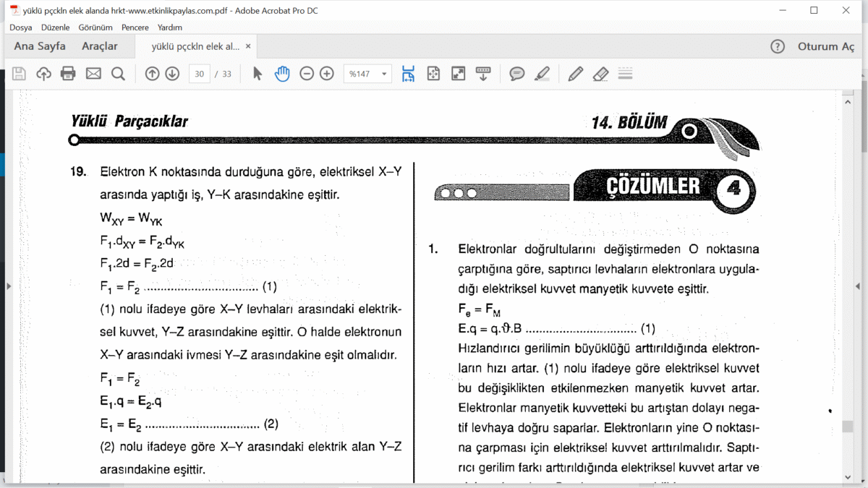Click the 14. BÖLÜM chapter heading
This screenshot has width=868, height=488.
pyautogui.click(x=629, y=122)
